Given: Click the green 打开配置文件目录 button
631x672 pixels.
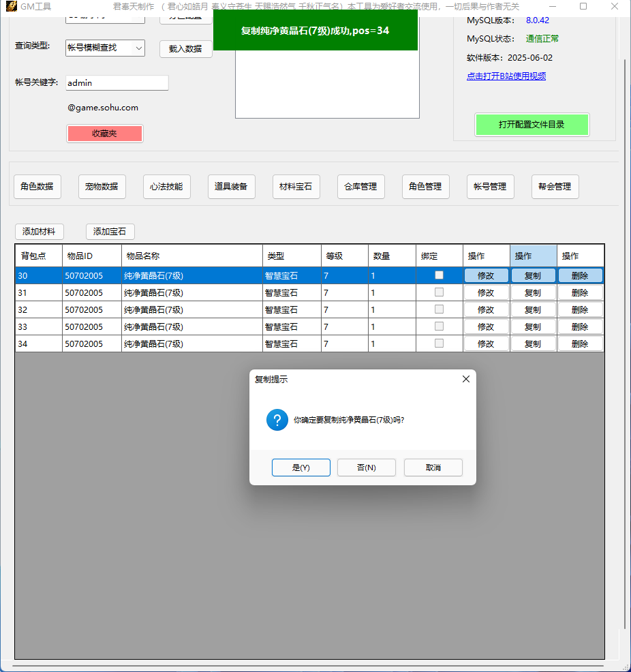Looking at the screenshot, I should 532,125.
